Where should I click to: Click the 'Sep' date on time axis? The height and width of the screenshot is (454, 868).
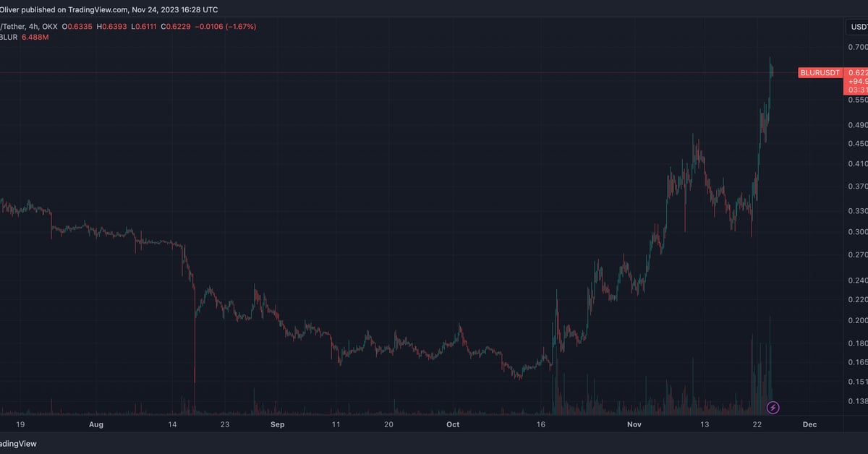pos(278,425)
